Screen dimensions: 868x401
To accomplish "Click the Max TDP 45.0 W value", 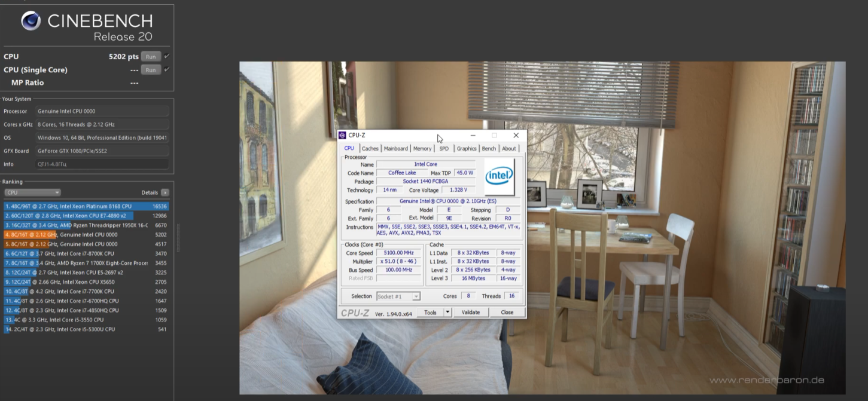I will pos(464,173).
